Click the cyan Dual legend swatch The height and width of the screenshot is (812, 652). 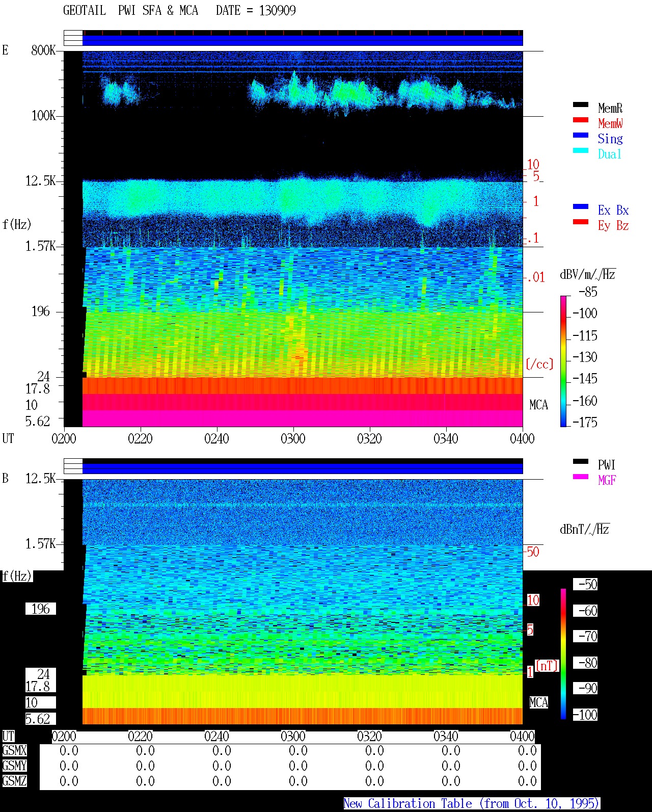point(581,150)
